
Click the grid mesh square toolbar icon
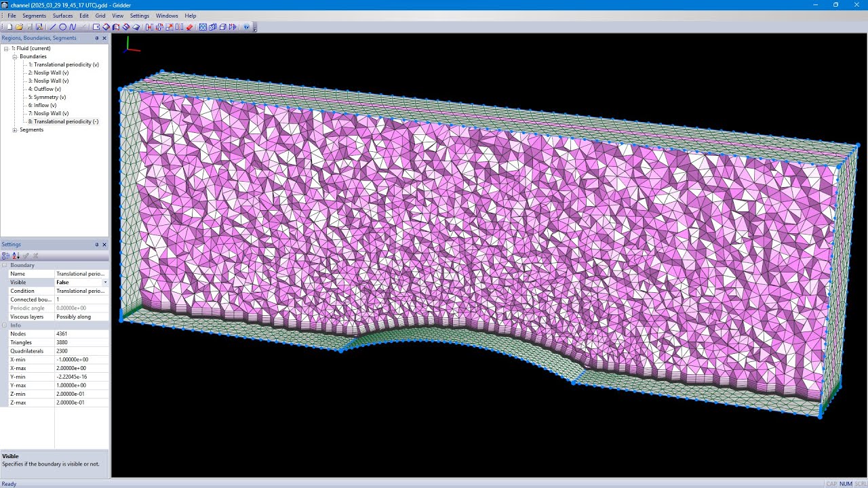(x=202, y=27)
